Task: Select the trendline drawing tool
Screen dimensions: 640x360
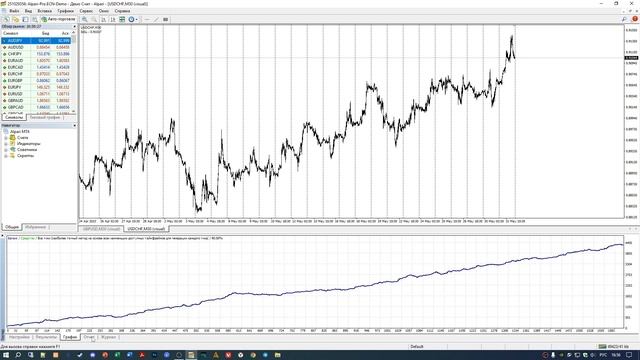Action: 156,19
